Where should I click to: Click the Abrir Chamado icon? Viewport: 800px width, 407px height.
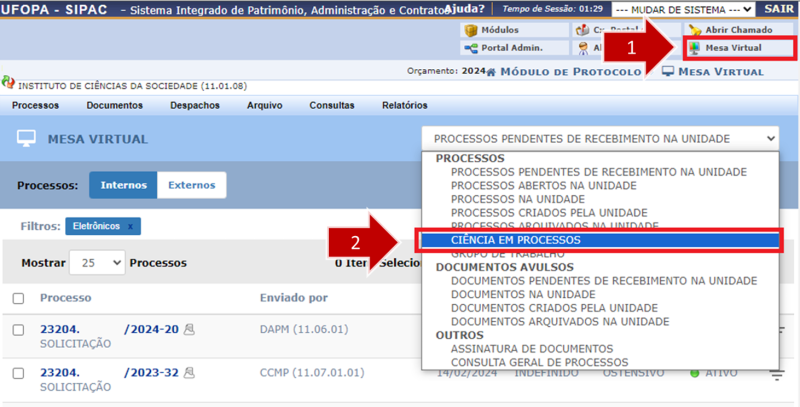tap(694, 30)
